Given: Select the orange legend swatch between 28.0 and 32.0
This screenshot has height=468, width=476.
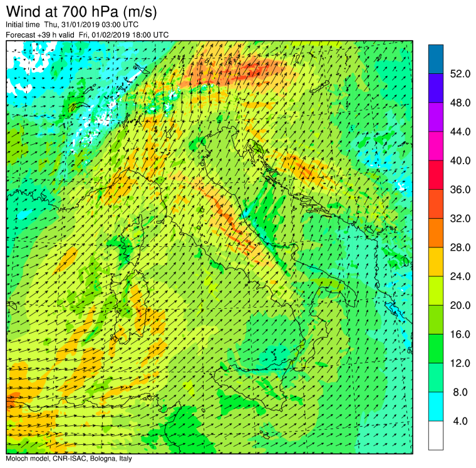Looking at the screenshot, I should (436, 233).
